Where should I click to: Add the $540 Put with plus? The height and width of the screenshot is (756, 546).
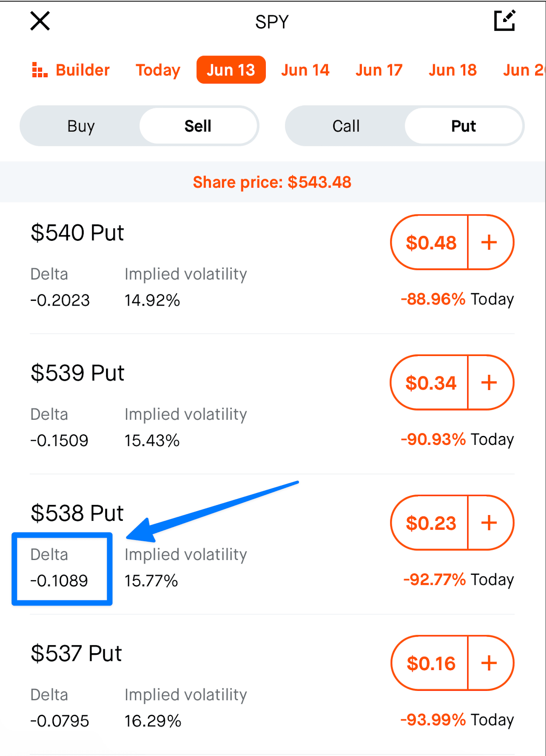click(490, 242)
